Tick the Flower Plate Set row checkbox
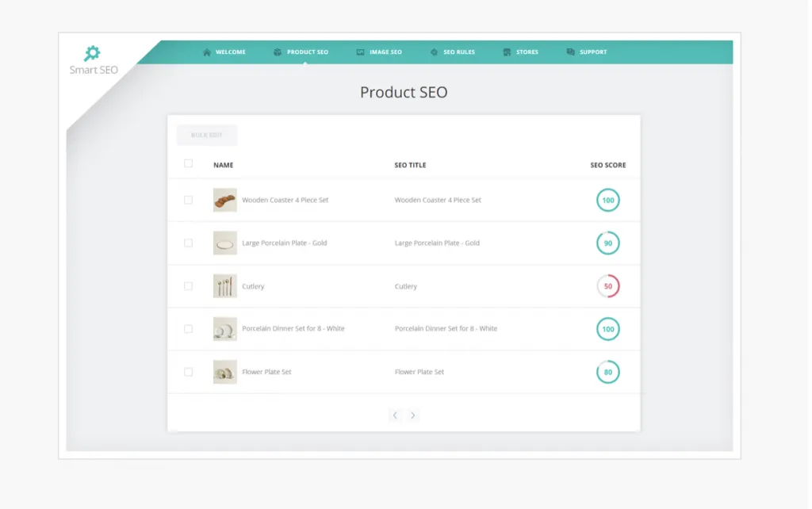This screenshot has height=509, width=812. (188, 372)
